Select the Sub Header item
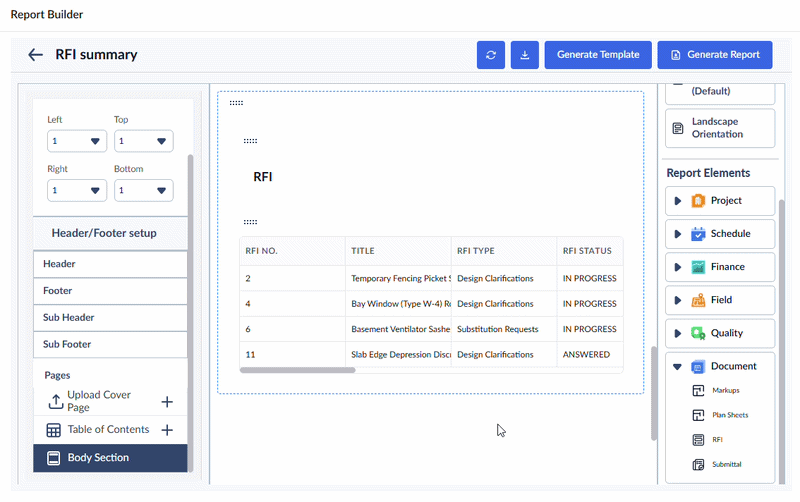Image resolution: width=800 pixels, height=502 pixels. pyautogui.click(x=110, y=317)
